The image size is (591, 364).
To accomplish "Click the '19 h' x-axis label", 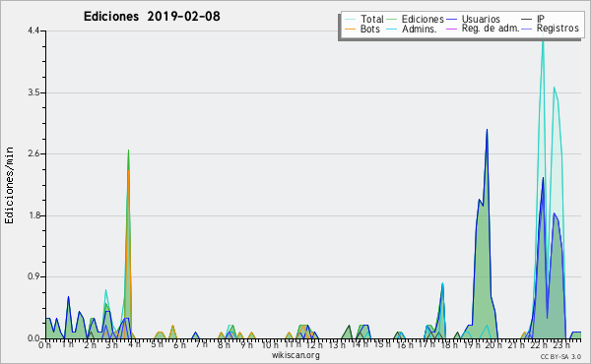I will coord(471,344).
